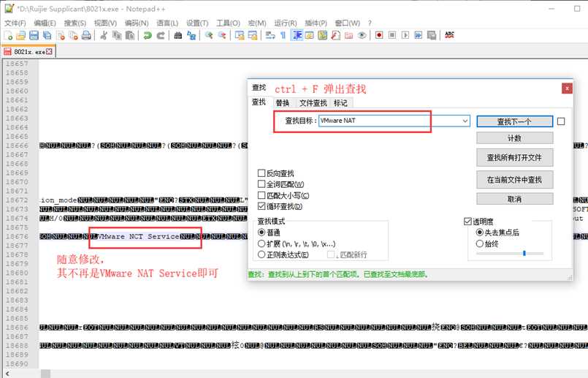
Task: Close the 8021x.exe document tab
Action: click(49, 51)
